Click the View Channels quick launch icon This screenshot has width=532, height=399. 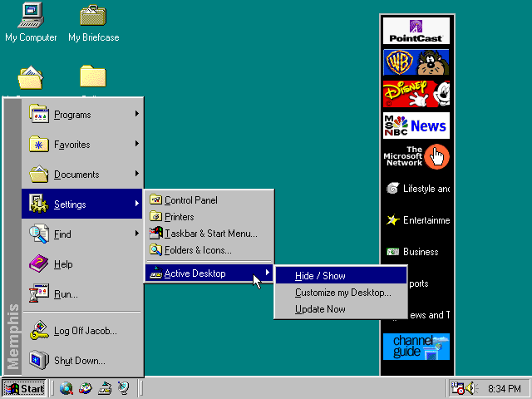tap(124, 388)
